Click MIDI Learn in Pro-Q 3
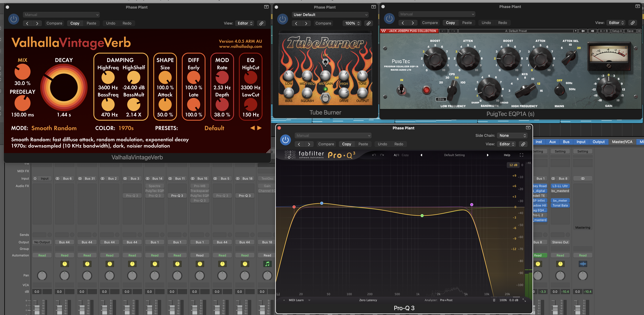The height and width of the screenshot is (315, 644). tap(296, 300)
